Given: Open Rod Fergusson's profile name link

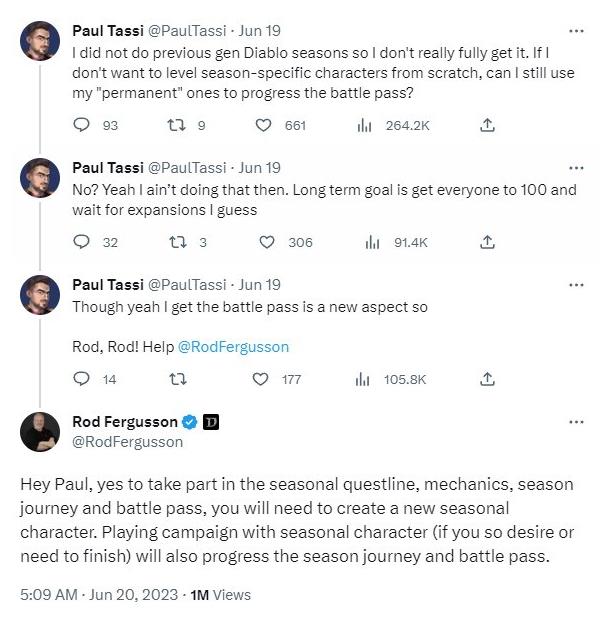Looking at the screenshot, I should tap(125, 422).
